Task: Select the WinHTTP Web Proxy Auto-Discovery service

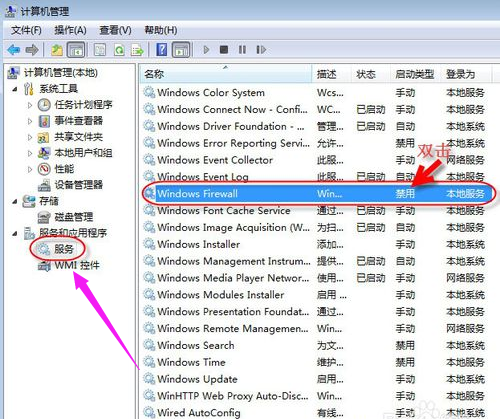Action: [315, 396]
